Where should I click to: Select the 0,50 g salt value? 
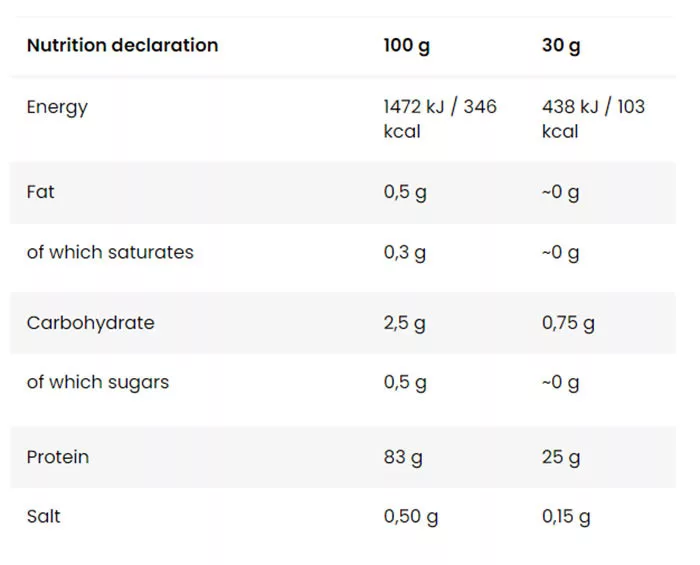click(410, 517)
